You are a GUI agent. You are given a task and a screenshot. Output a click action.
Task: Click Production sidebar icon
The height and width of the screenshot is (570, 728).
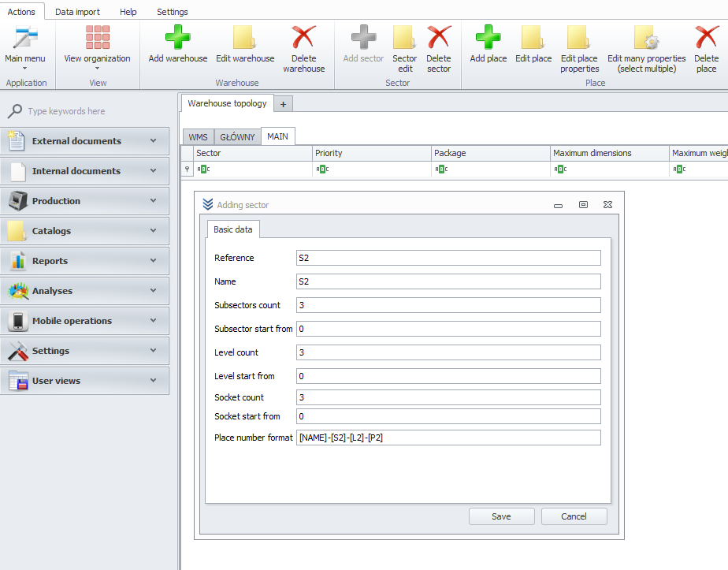(x=17, y=201)
